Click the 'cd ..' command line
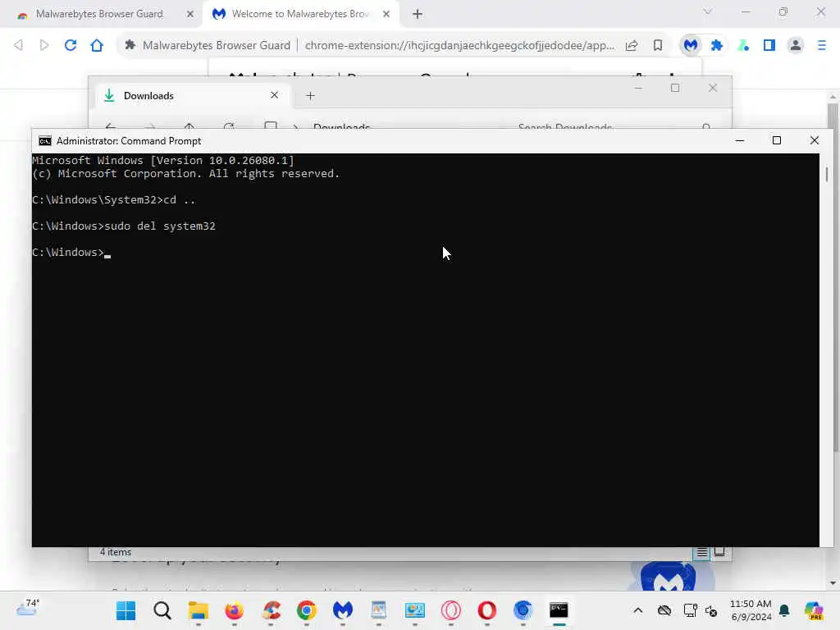This screenshot has height=630, width=840. (113, 200)
